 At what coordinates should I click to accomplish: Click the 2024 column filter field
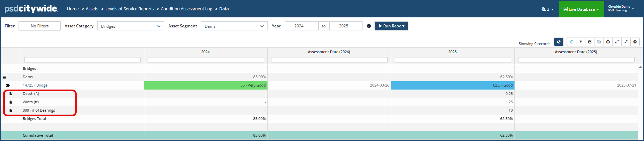click(x=206, y=60)
